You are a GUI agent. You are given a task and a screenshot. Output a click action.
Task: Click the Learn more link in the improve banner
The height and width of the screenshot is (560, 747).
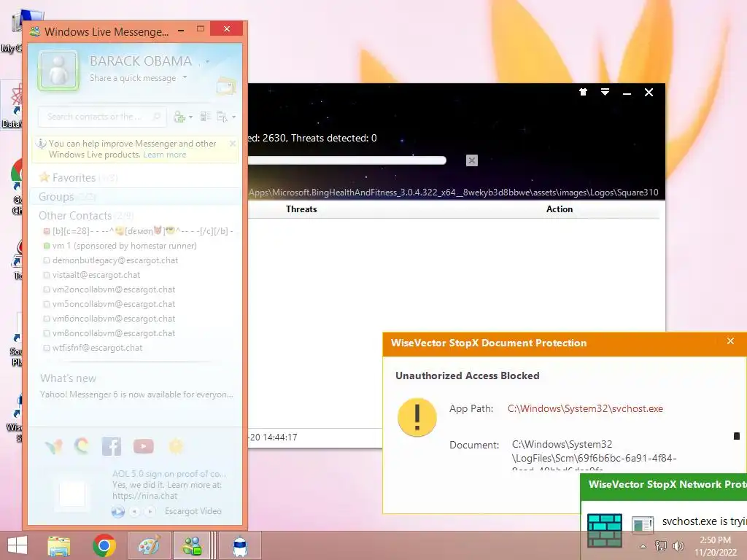click(x=164, y=155)
